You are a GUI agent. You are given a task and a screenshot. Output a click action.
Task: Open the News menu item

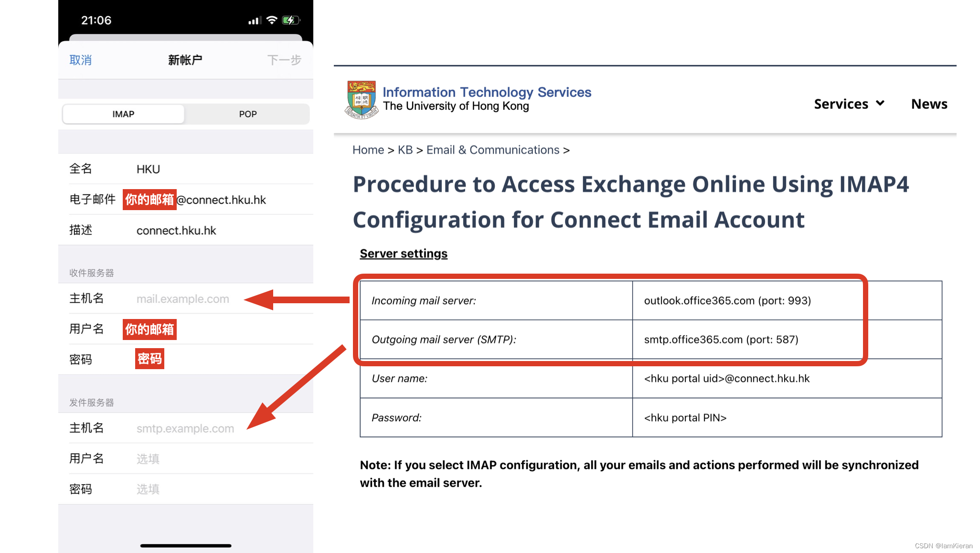[x=929, y=104]
